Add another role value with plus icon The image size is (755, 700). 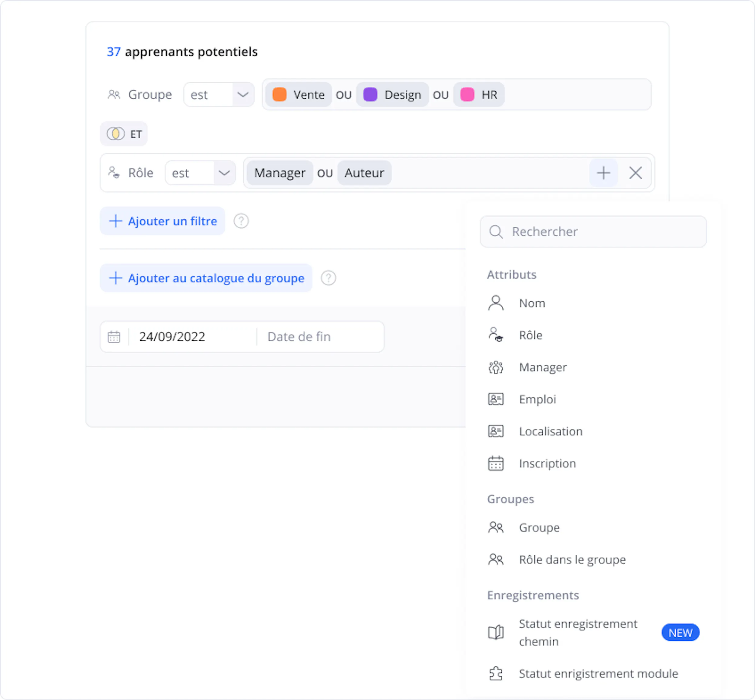[x=604, y=173]
